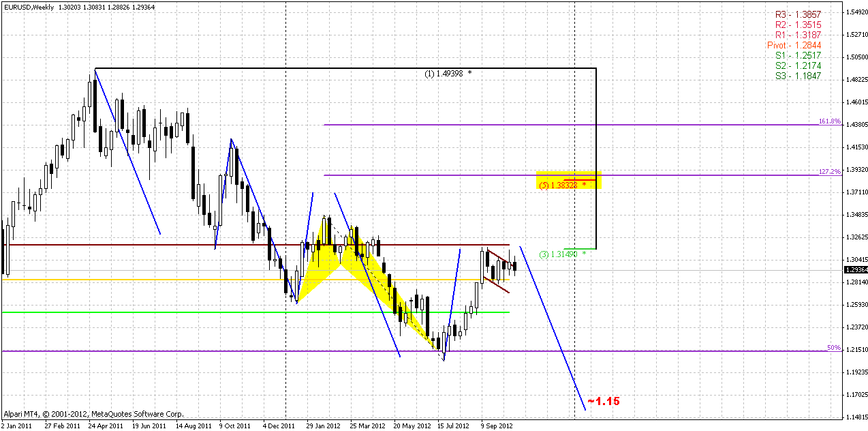
Task: Click the 1.34835 price axis label
Action: pos(856,215)
